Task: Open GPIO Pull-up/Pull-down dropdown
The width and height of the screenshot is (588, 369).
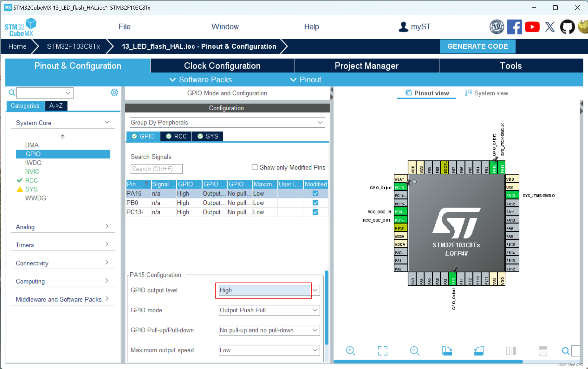Action: 269,330
